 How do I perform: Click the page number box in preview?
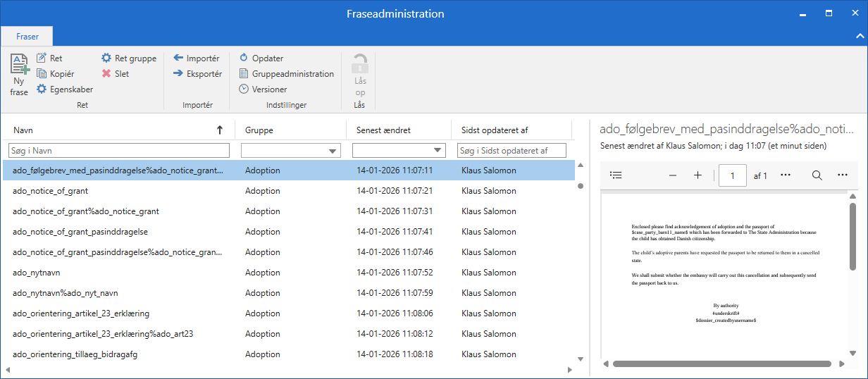[x=733, y=175]
